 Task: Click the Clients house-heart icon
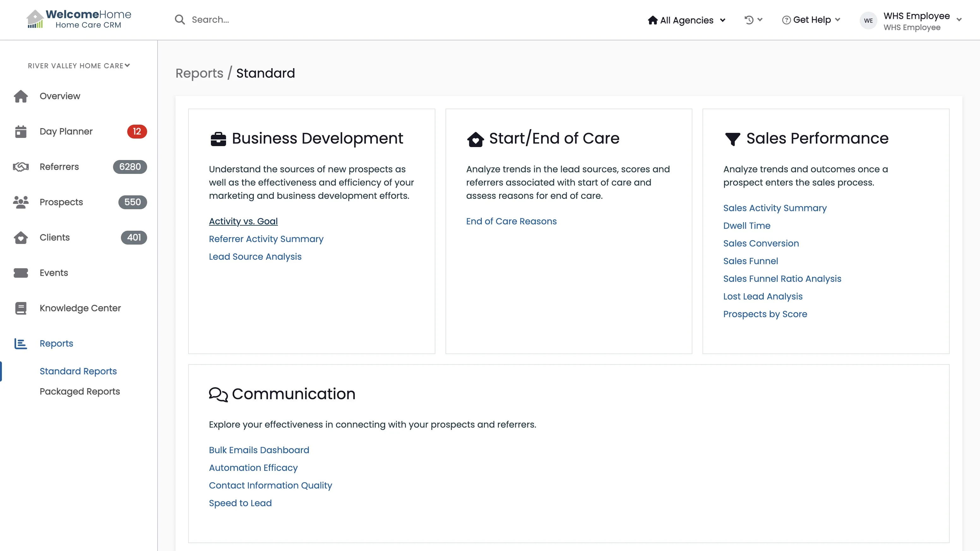21,238
